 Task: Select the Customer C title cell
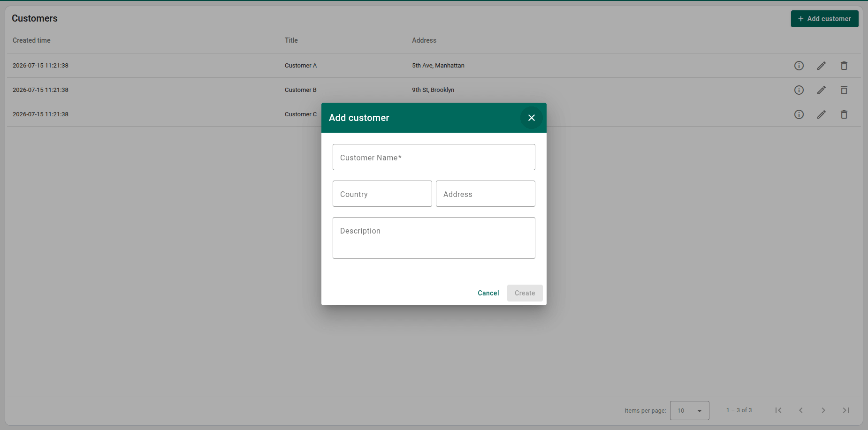point(301,114)
